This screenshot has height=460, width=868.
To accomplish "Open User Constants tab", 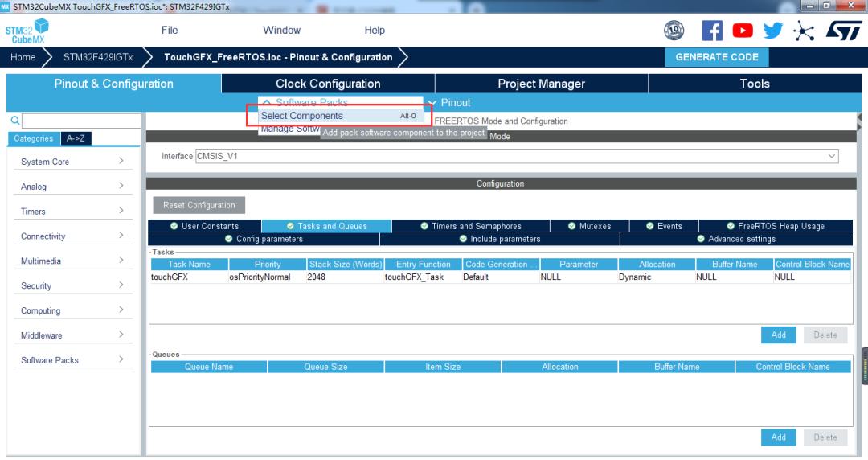I will pyautogui.click(x=204, y=226).
